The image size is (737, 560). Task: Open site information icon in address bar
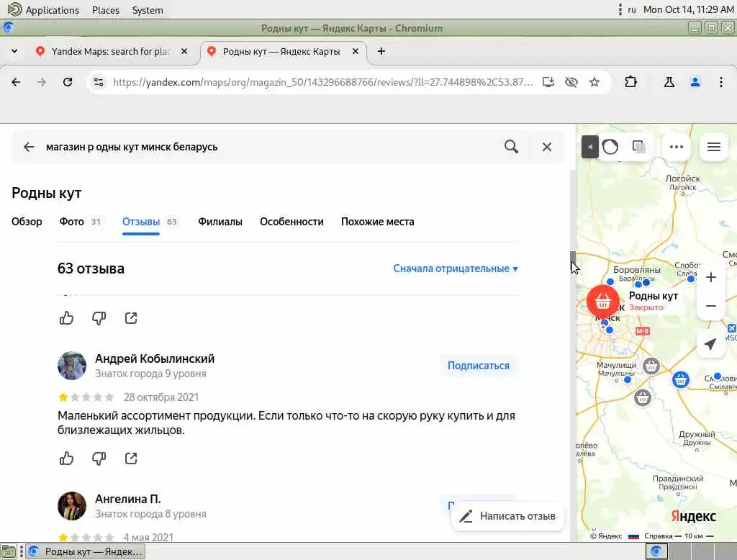point(98,82)
